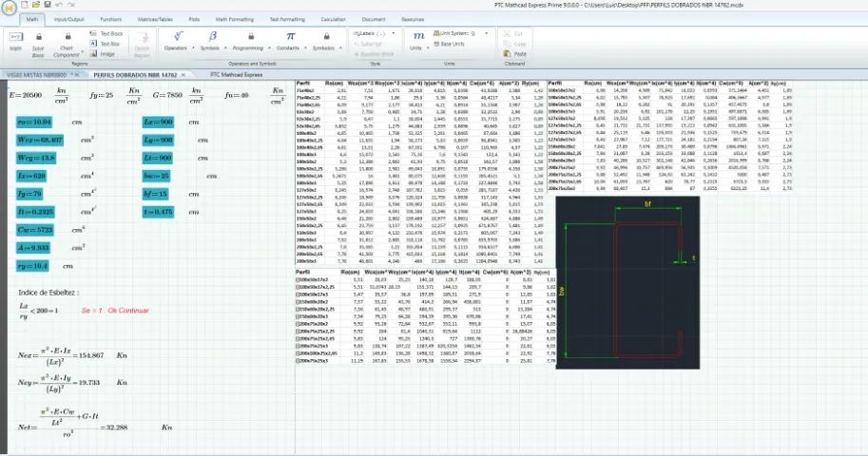Expand the Units dropdown arrow
Viewport: 868px width, 456px height.
click(428, 48)
